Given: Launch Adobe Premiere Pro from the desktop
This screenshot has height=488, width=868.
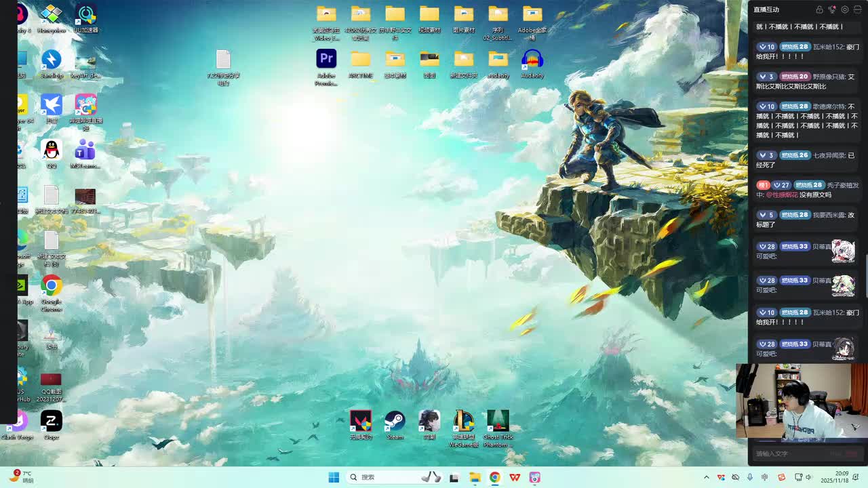Looking at the screenshot, I should tap(326, 68).
